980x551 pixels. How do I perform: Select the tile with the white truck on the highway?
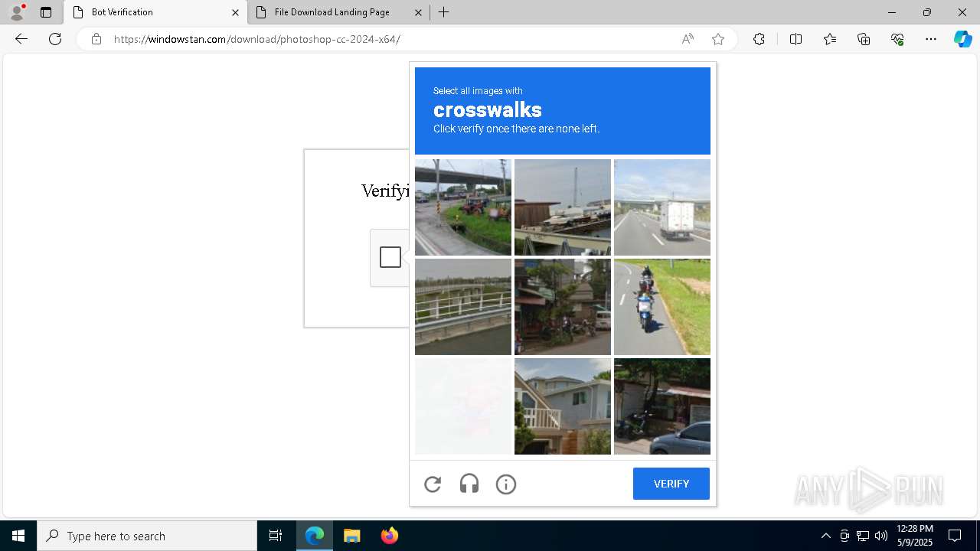tap(662, 207)
